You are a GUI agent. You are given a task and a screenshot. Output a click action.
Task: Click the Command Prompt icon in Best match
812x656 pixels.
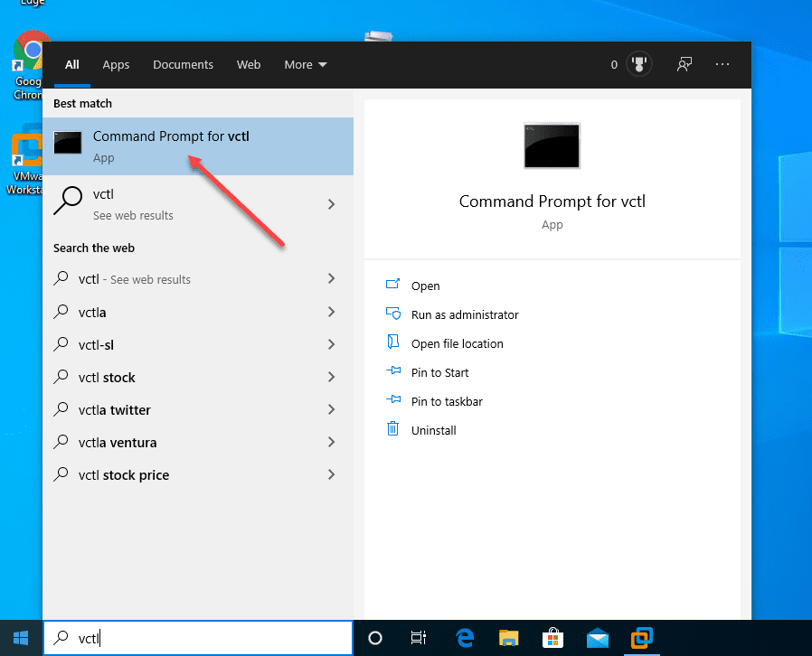click(68, 144)
